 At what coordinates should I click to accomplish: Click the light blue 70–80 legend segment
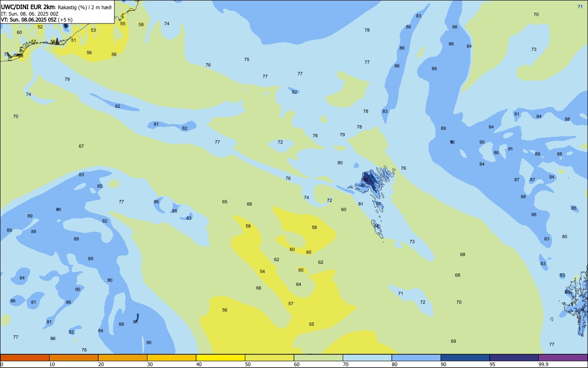367,357
